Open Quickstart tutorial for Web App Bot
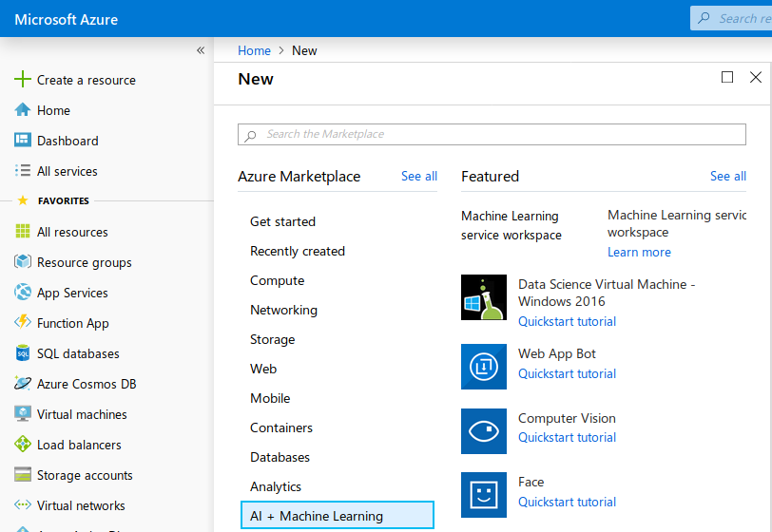The height and width of the screenshot is (532, 772). pos(567,373)
